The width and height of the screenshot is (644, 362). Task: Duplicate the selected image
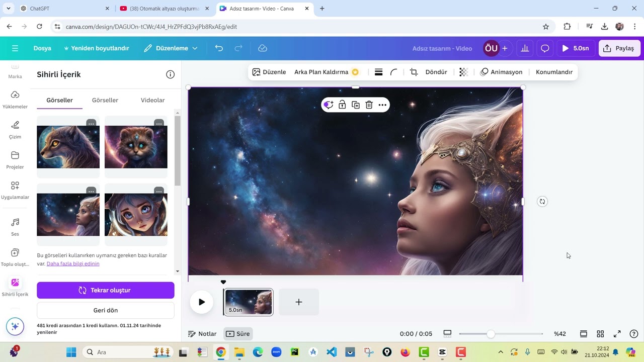click(356, 105)
